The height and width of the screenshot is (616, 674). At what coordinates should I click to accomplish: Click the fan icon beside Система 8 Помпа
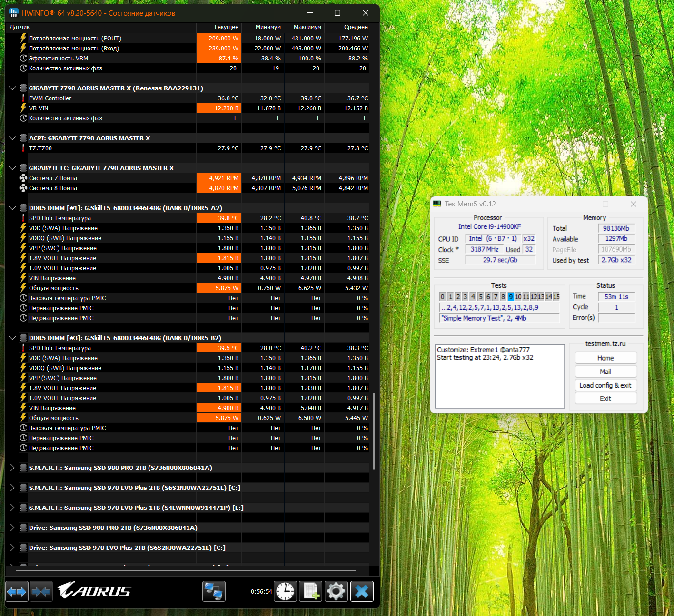(x=23, y=188)
